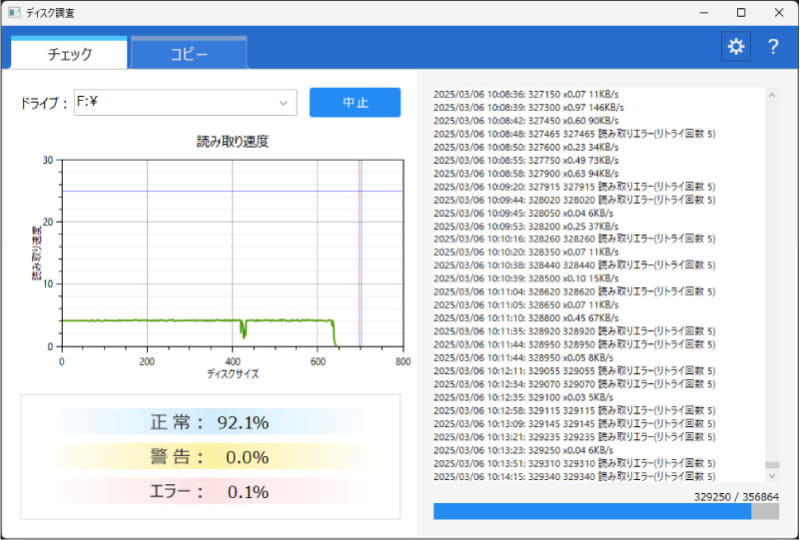Select log line 10:08:39: 327300 x0.97 146KB/s
The height and width of the screenshot is (540, 800).
(x=529, y=108)
